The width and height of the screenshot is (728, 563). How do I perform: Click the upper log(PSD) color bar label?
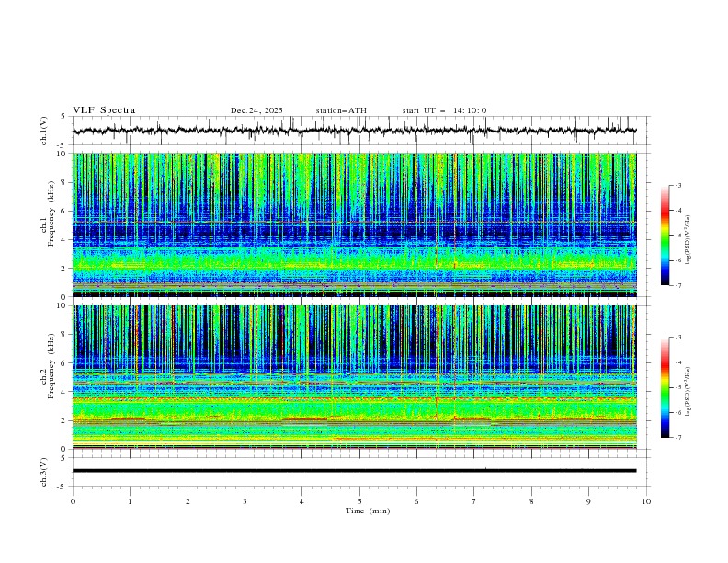688,236
